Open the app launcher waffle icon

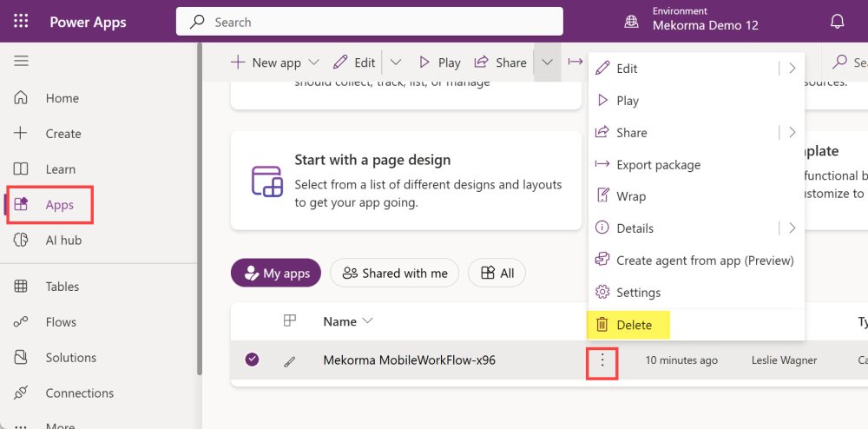(x=21, y=22)
